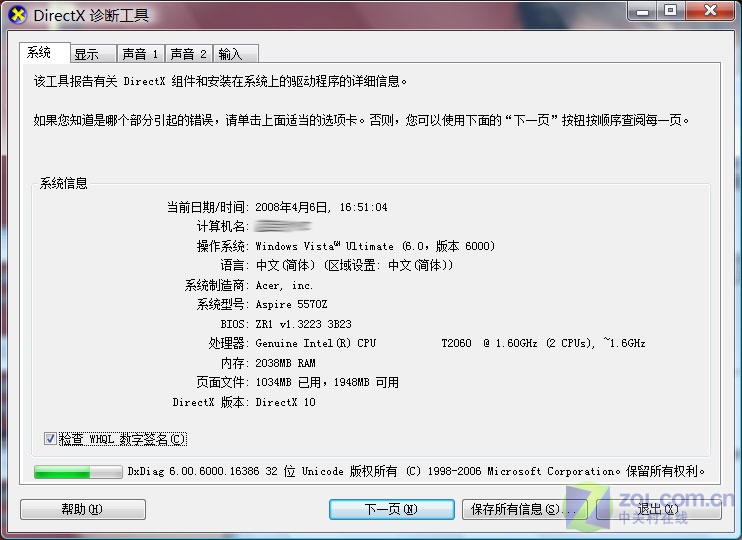This screenshot has height=540, width=742.
Task: Click the DirectX 10 version value
Action: (x=285, y=402)
